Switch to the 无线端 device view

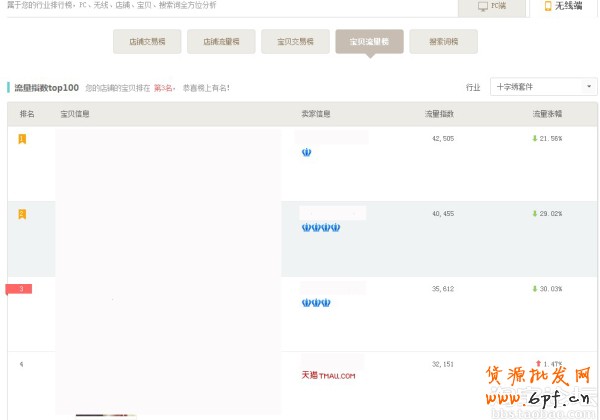point(563,6)
